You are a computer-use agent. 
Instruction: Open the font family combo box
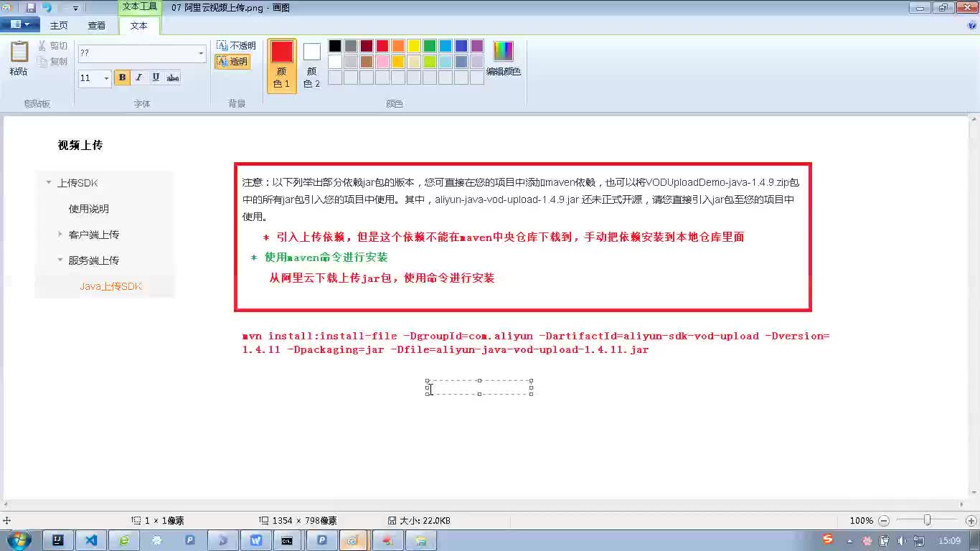point(142,53)
